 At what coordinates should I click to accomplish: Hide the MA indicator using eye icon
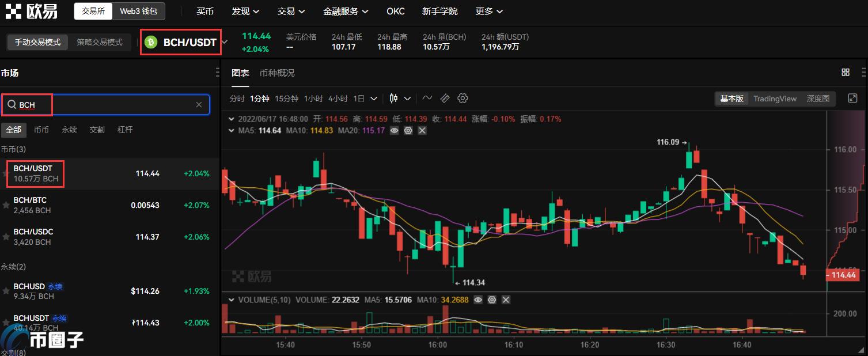pyautogui.click(x=395, y=131)
